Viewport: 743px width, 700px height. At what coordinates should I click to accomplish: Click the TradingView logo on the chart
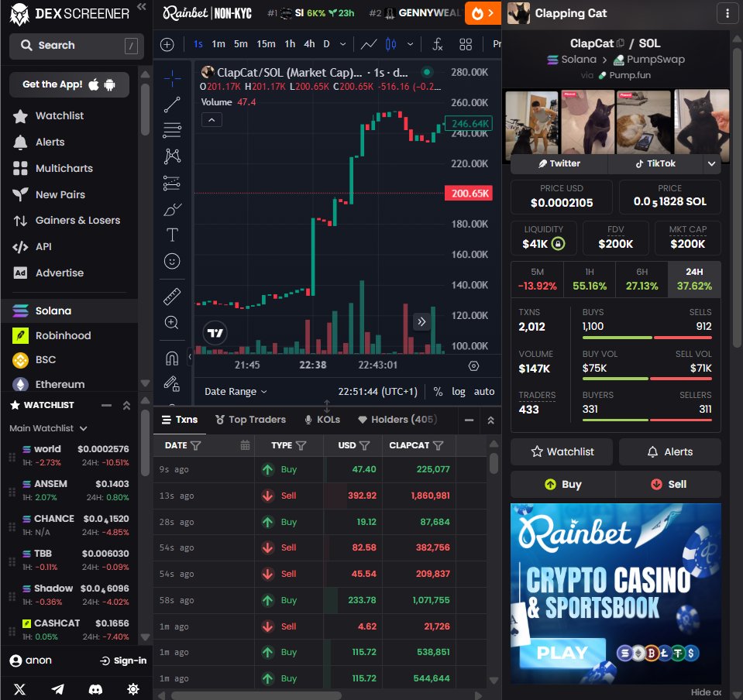[215, 332]
